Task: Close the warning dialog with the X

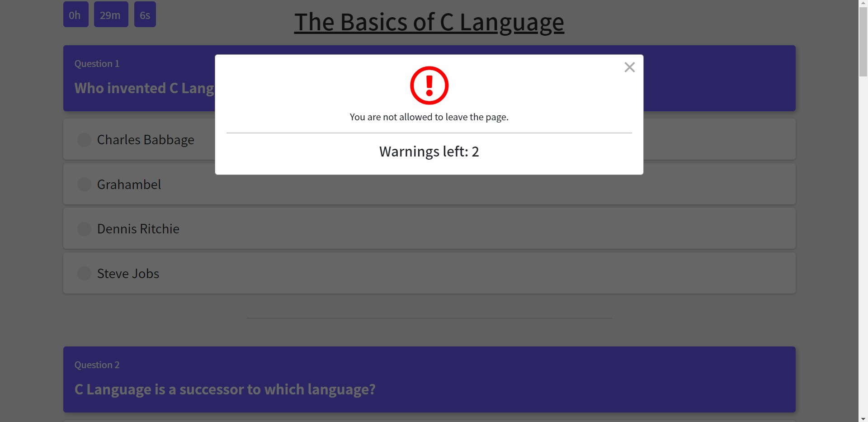Action: [629, 67]
